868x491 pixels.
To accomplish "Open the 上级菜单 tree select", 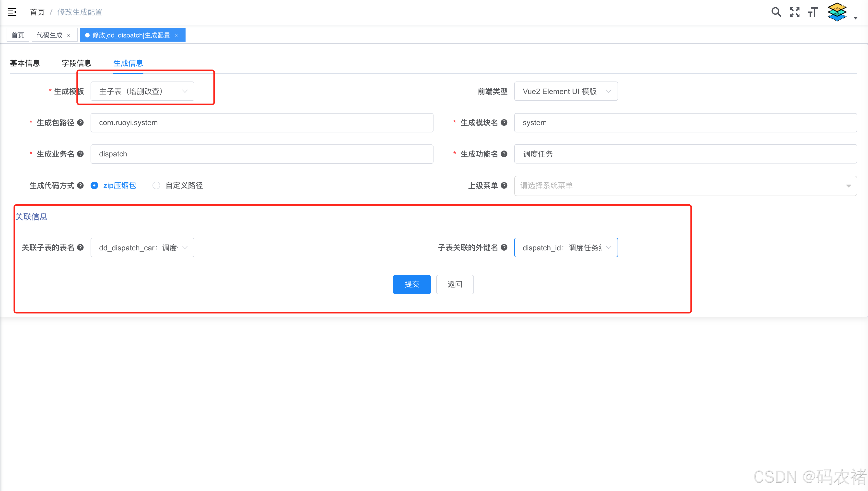I will [686, 186].
